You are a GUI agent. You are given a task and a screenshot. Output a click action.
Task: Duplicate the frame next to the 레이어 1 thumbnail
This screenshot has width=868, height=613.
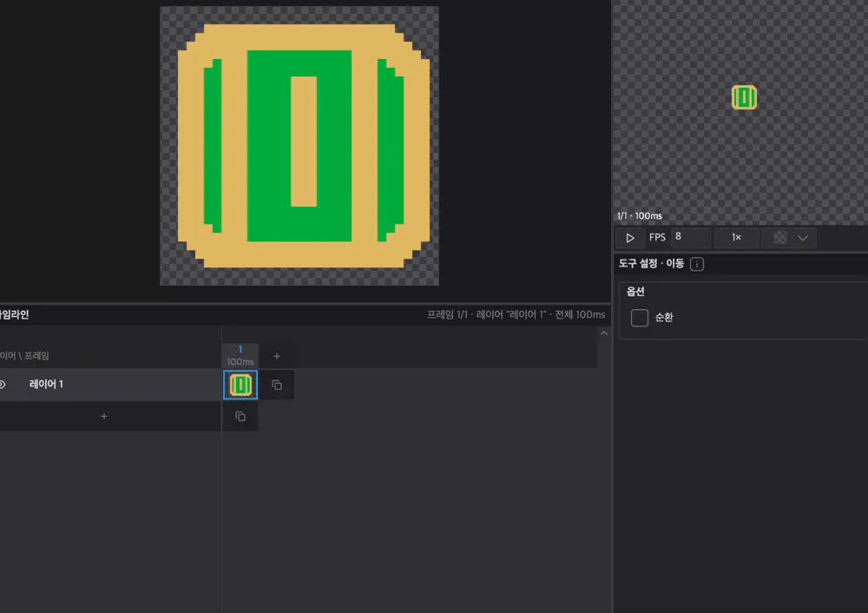point(277,385)
